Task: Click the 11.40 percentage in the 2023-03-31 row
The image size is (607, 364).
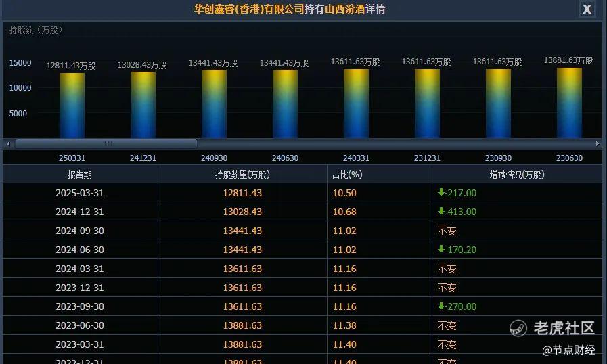Action: [344, 344]
